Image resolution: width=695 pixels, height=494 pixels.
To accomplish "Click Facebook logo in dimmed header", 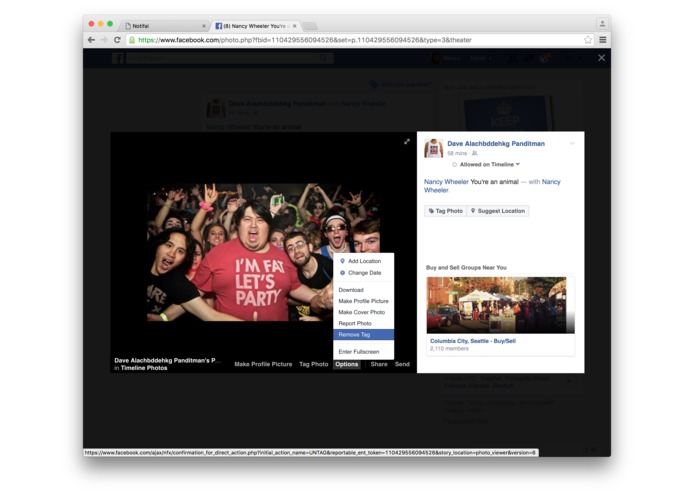I will pos(118,58).
